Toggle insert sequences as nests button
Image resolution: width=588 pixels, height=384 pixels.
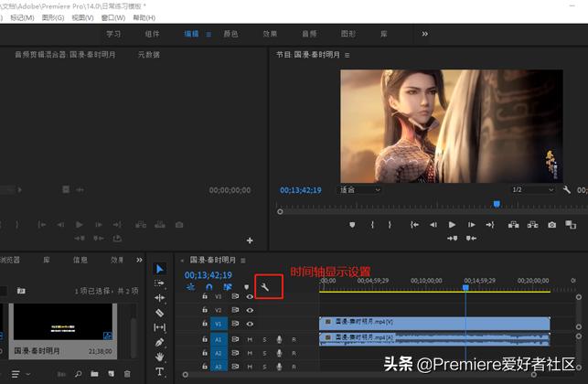[x=190, y=287]
